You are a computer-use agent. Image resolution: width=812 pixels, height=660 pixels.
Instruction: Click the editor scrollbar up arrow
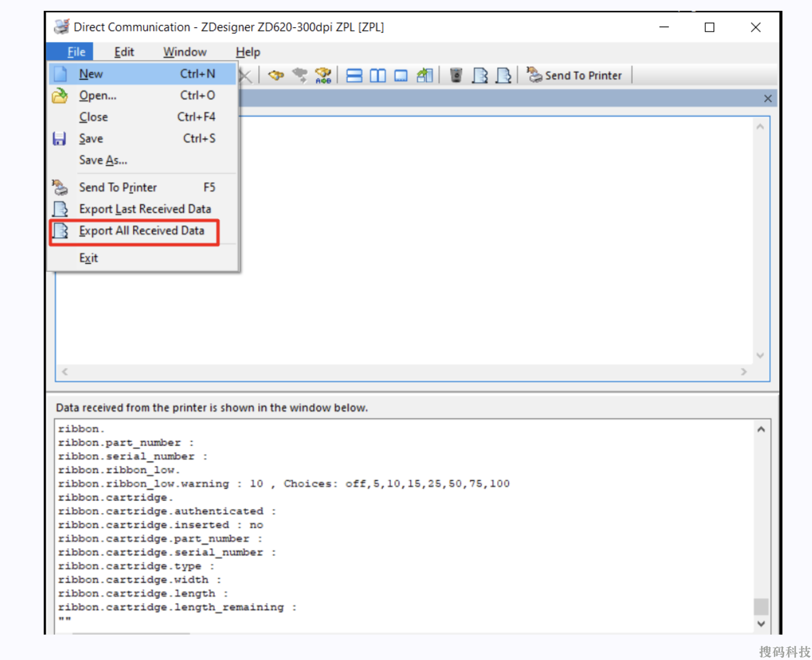(x=760, y=127)
